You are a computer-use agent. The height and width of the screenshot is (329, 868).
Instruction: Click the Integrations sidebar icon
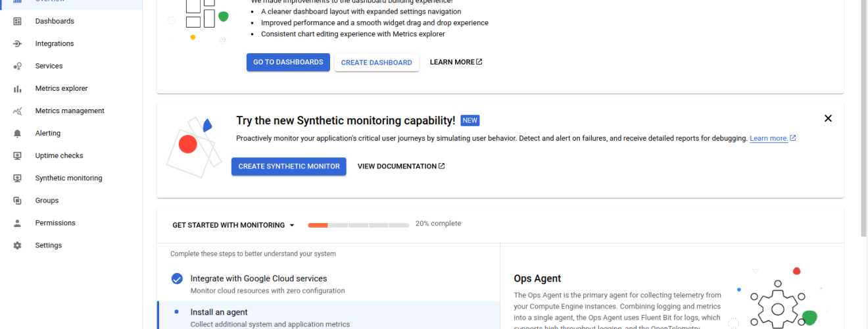click(18, 43)
